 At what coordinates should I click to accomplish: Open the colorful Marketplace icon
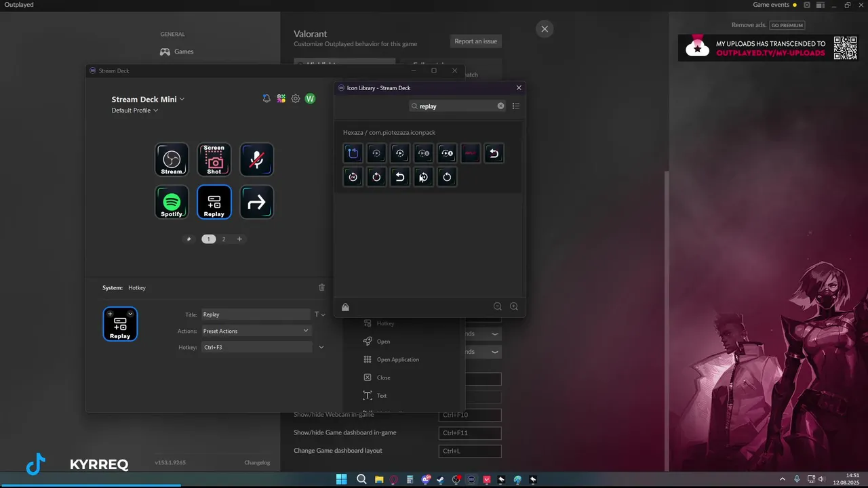tap(281, 99)
